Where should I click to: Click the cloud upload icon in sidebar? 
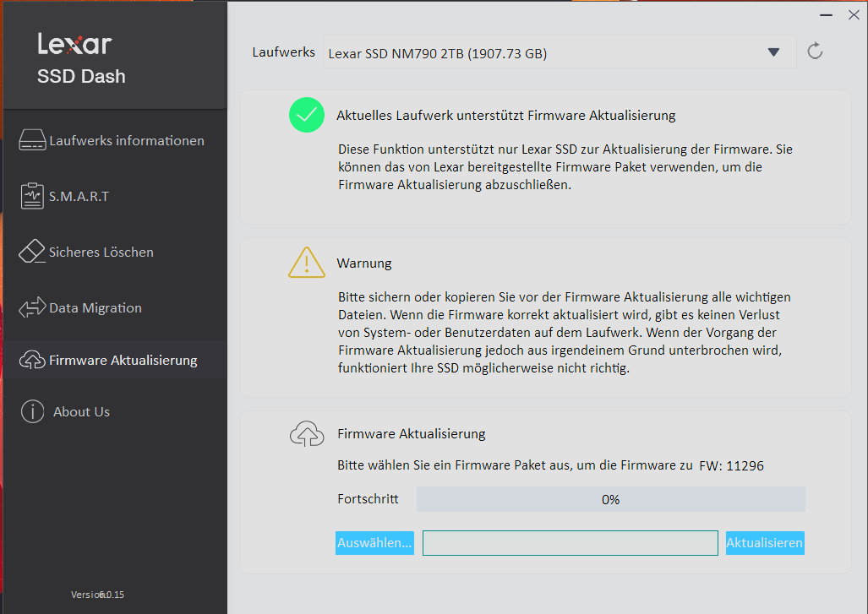32,360
